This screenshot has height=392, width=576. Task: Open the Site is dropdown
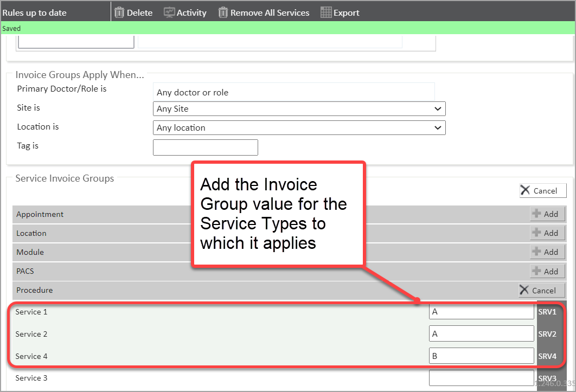[299, 109]
